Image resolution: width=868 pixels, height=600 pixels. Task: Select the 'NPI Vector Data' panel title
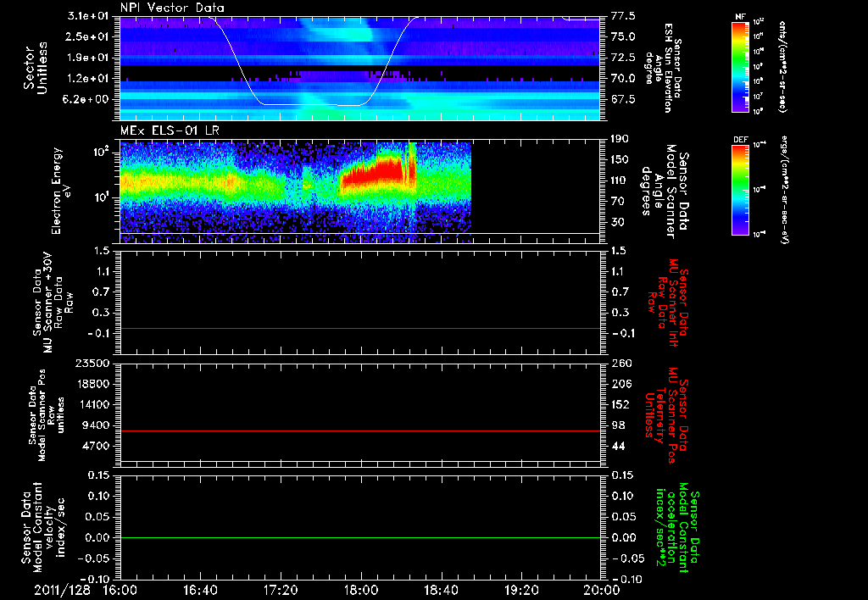[172, 8]
